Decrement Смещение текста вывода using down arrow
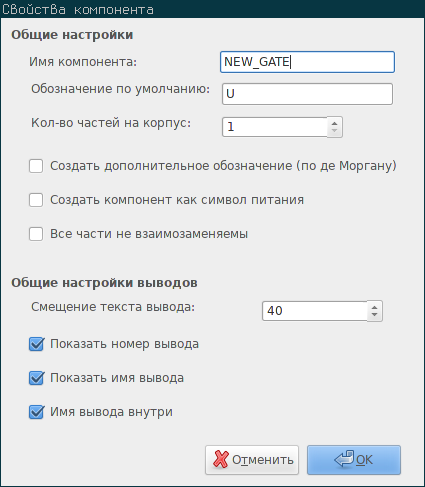Screen dimensions: 425x487 click(x=375, y=315)
